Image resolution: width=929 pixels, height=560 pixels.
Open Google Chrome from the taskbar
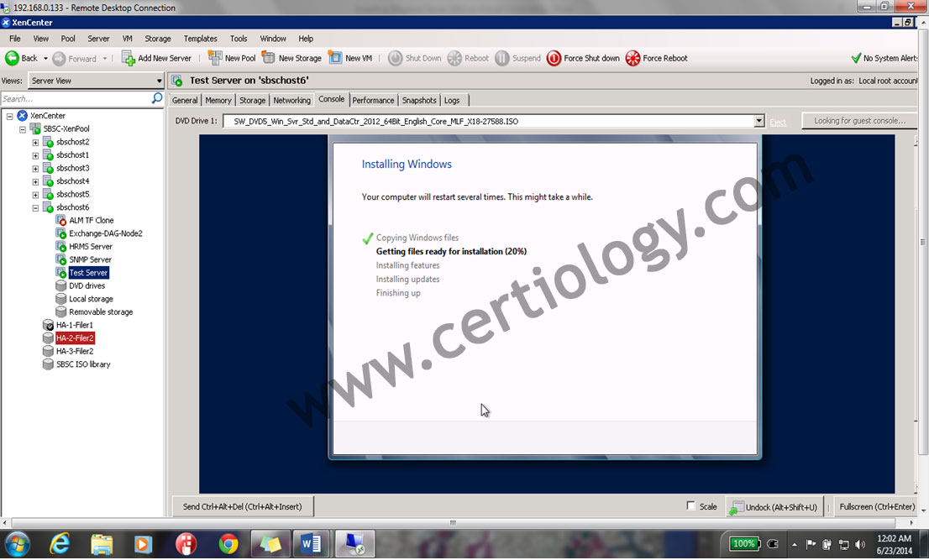click(228, 543)
